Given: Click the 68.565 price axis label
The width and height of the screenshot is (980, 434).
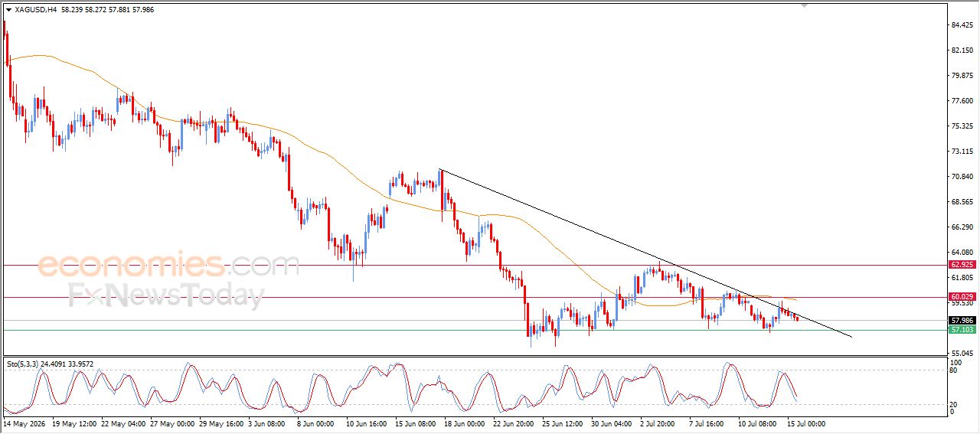Looking at the screenshot, I should tap(962, 202).
